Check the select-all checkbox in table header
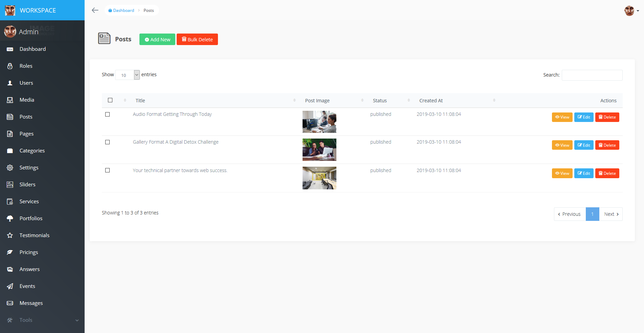 (110, 100)
